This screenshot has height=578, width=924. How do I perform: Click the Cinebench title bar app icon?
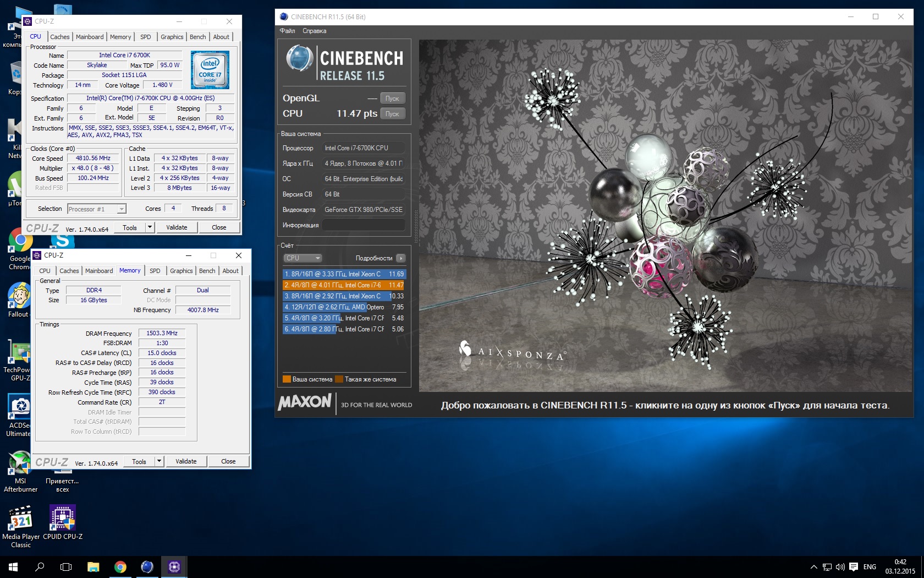pyautogui.click(x=284, y=17)
